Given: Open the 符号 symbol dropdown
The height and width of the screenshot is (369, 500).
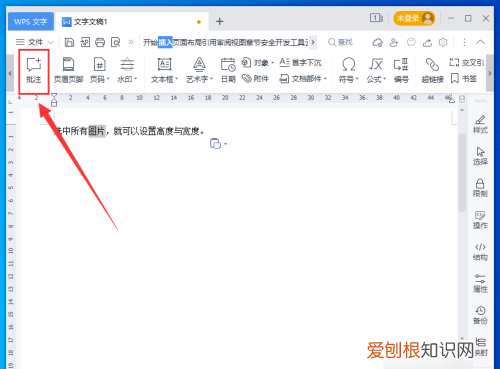Looking at the screenshot, I should click(349, 71).
